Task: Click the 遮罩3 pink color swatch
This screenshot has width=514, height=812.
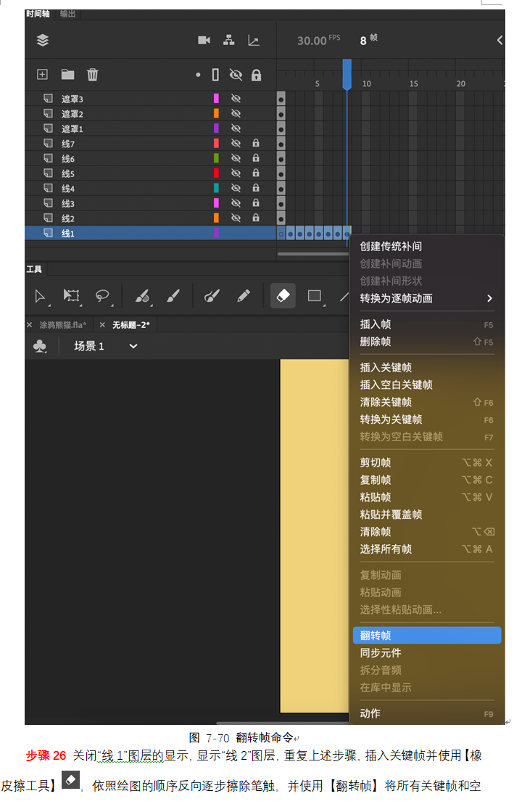Action: pos(216,99)
